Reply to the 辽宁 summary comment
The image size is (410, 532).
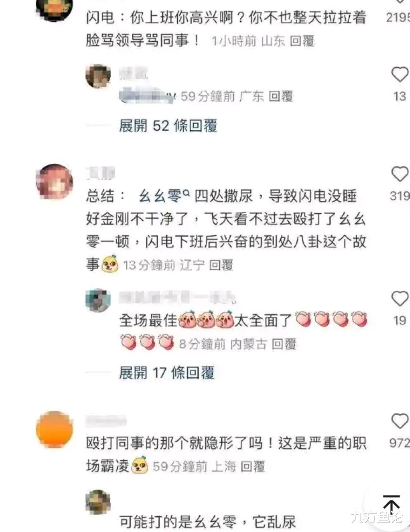[221, 265]
